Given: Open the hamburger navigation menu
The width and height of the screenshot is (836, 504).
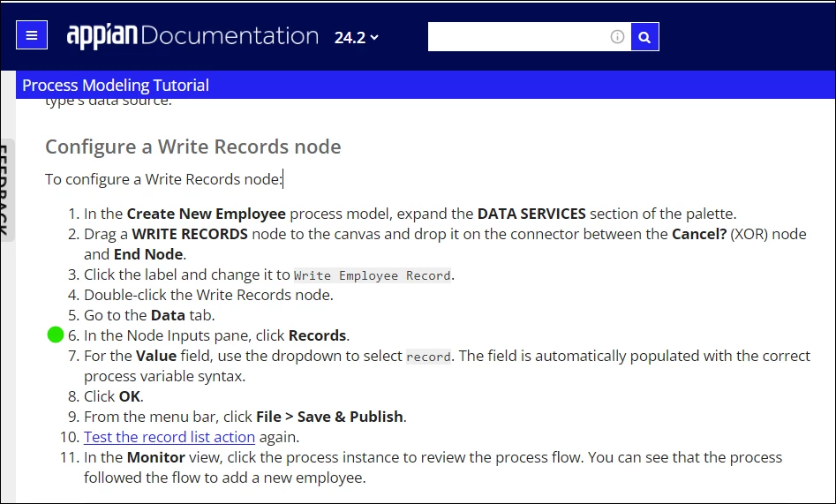Looking at the screenshot, I should [x=32, y=35].
